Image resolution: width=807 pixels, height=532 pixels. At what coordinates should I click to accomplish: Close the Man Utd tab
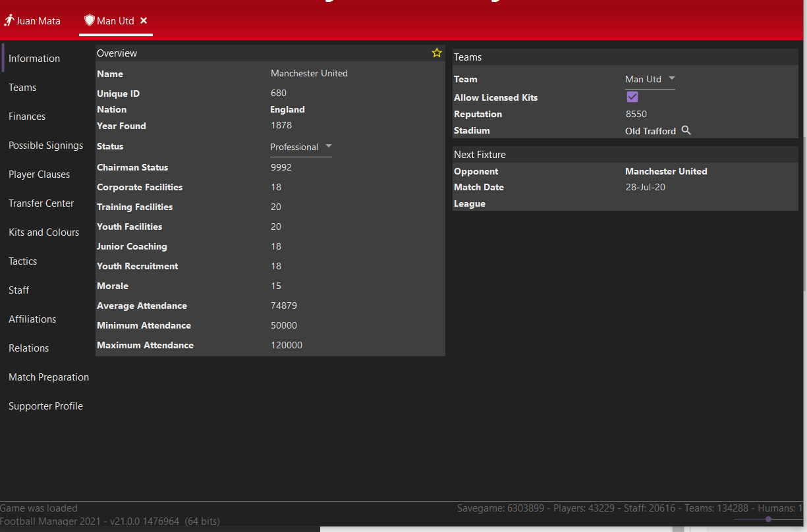(x=144, y=20)
